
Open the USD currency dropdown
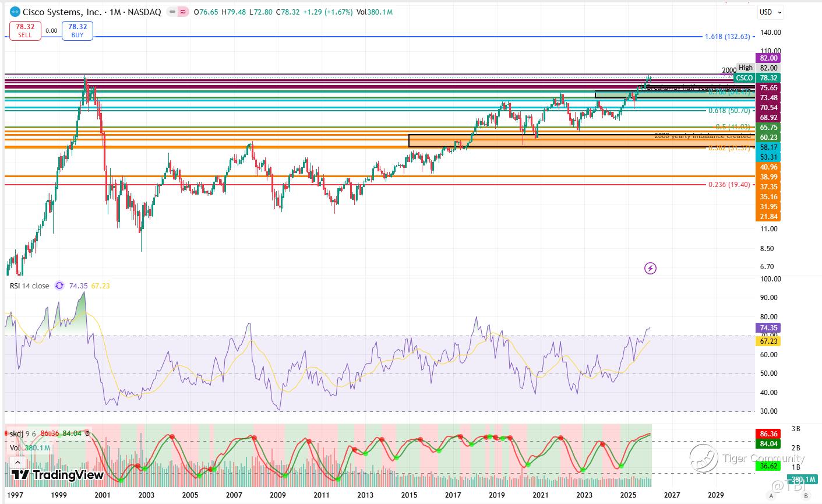[770, 12]
